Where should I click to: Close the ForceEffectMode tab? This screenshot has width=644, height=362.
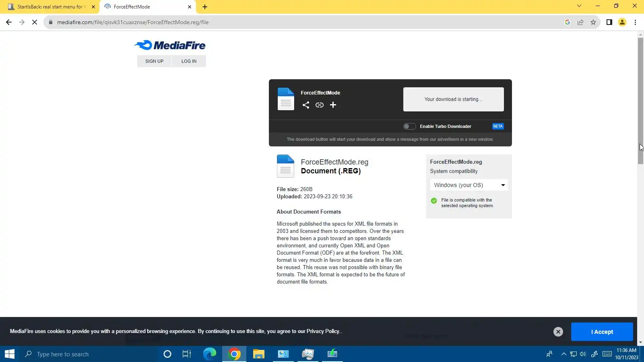pyautogui.click(x=190, y=7)
